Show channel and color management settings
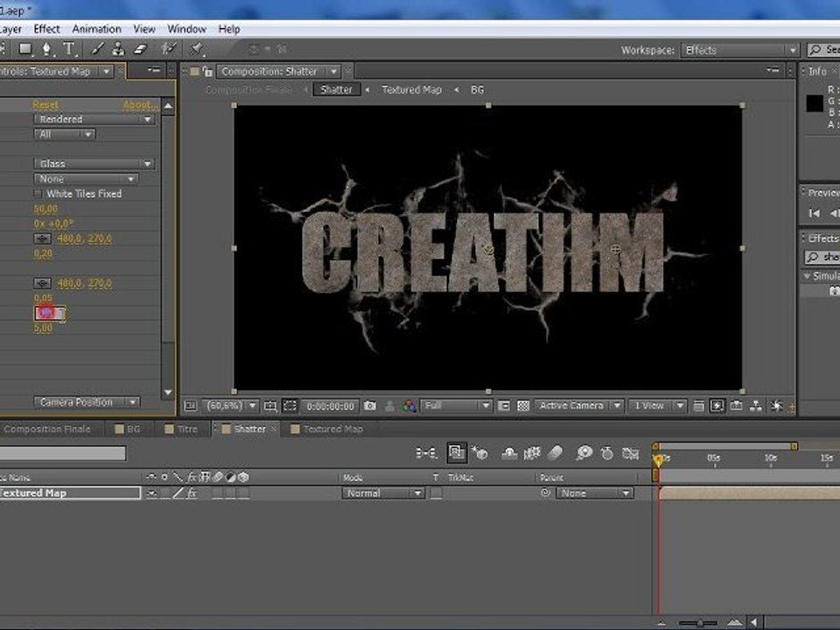840x630 pixels. click(409, 406)
